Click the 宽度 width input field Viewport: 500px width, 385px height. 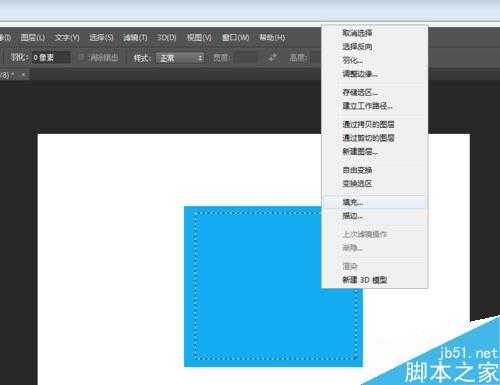(x=246, y=58)
